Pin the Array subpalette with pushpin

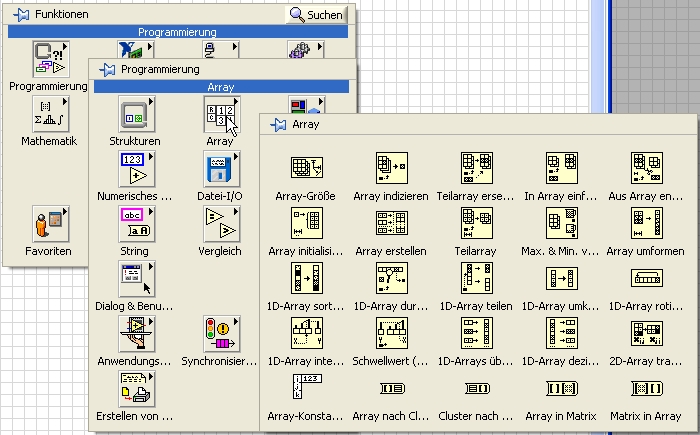click(x=278, y=125)
